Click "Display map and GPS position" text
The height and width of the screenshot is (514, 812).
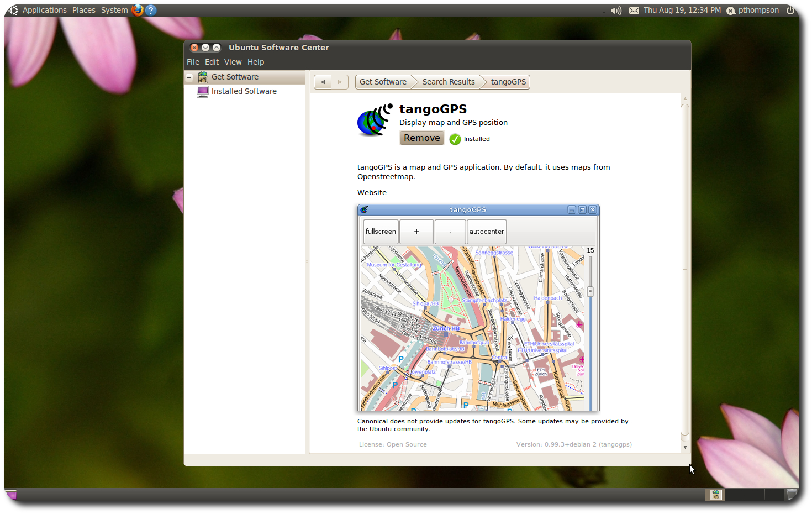click(x=454, y=123)
